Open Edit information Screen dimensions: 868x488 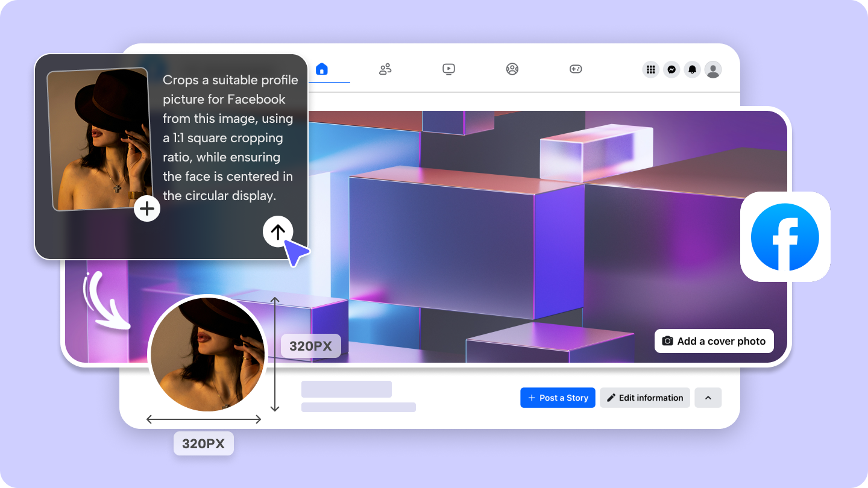tap(644, 398)
